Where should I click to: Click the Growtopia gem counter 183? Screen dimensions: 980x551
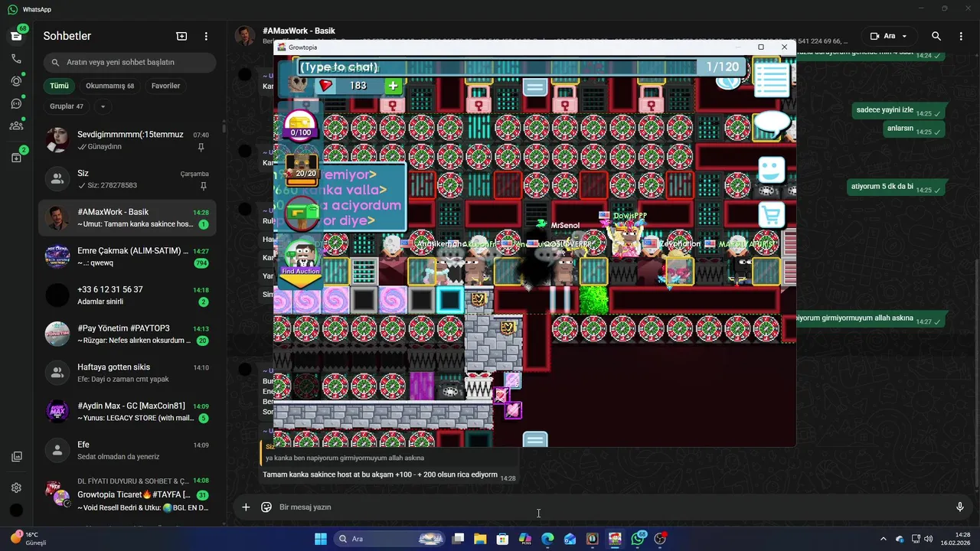pos(358,86)
